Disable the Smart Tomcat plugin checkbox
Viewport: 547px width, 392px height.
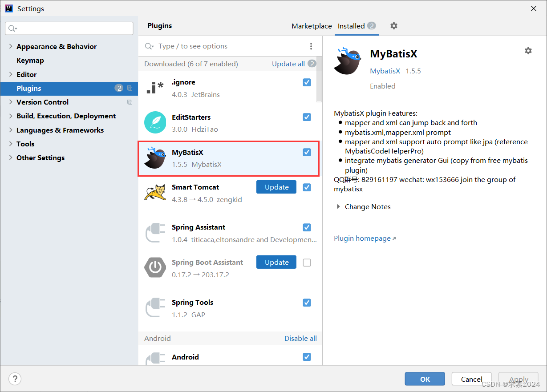[x=307, y=187]
